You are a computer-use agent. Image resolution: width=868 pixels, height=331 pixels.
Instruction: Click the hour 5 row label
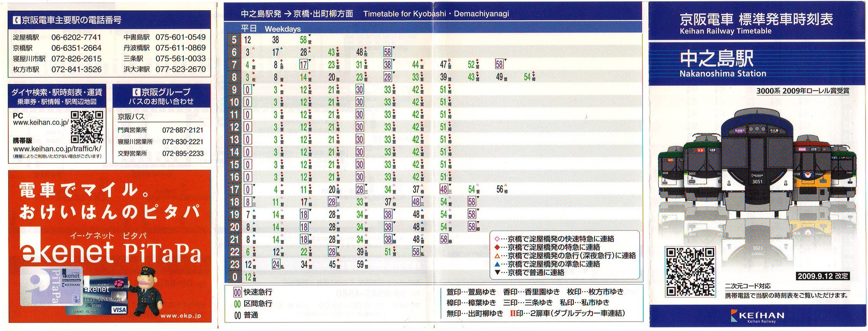[234, 40]
